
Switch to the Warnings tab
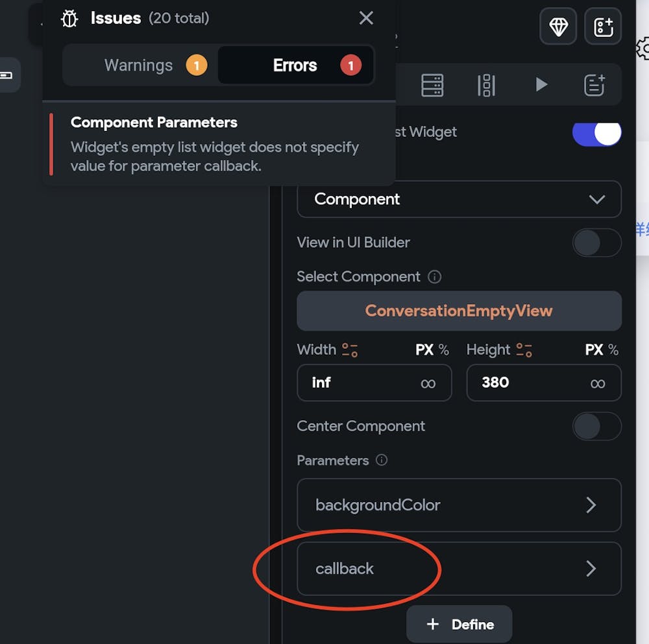tap(138, 65)
